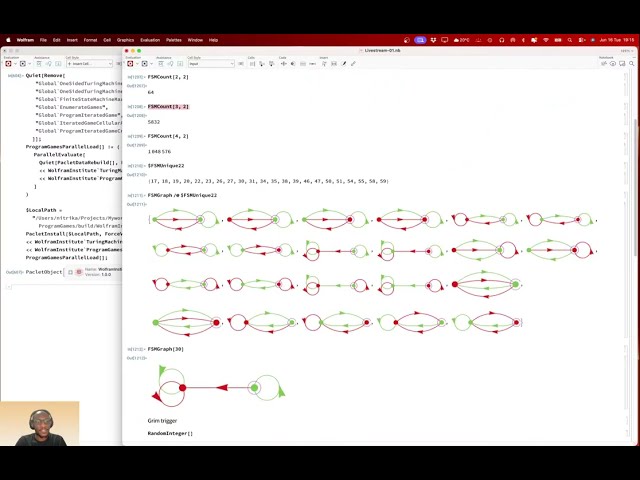Click the speaker's webcam thumbnail
Screen dimensions: 640x480
coord(40,423)
